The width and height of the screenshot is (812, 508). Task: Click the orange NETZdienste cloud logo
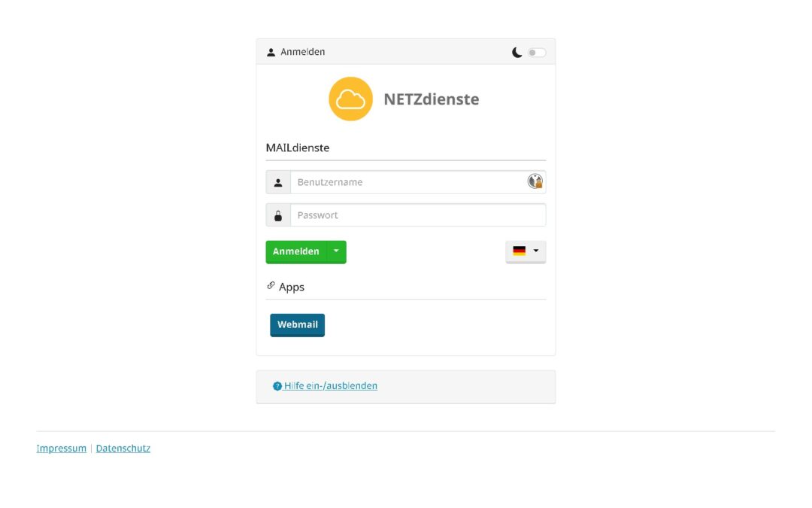(350, 99)
